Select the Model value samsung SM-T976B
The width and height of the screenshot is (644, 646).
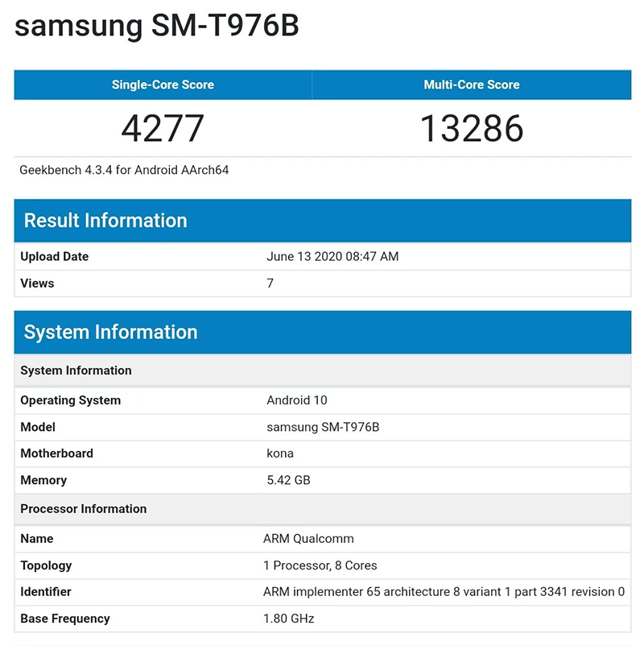(323, 427)
